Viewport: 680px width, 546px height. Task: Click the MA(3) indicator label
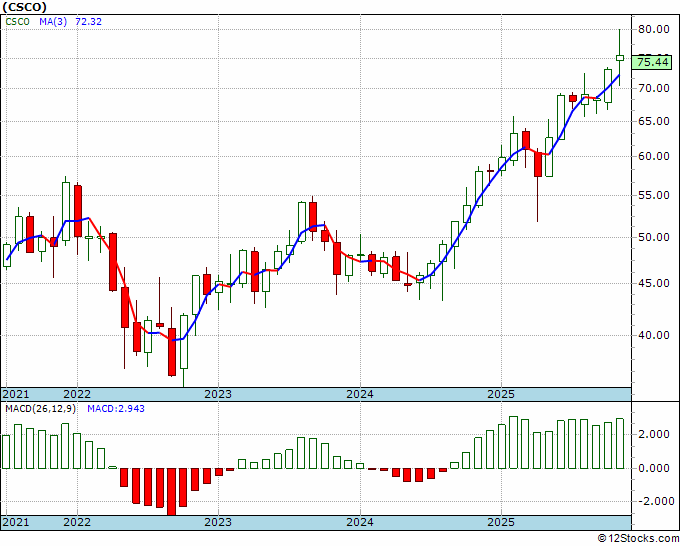tap(53, 22)
